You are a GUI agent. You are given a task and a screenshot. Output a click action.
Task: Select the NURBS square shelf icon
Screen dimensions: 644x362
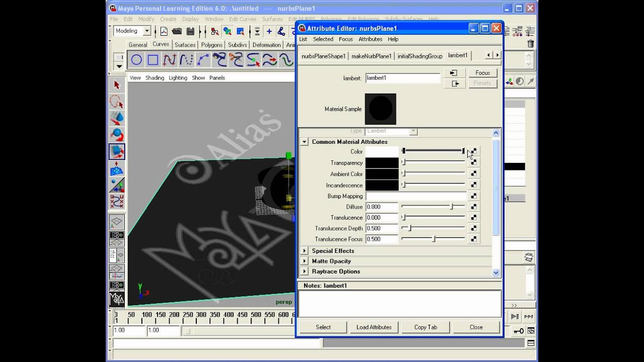(x=153, y=60)
